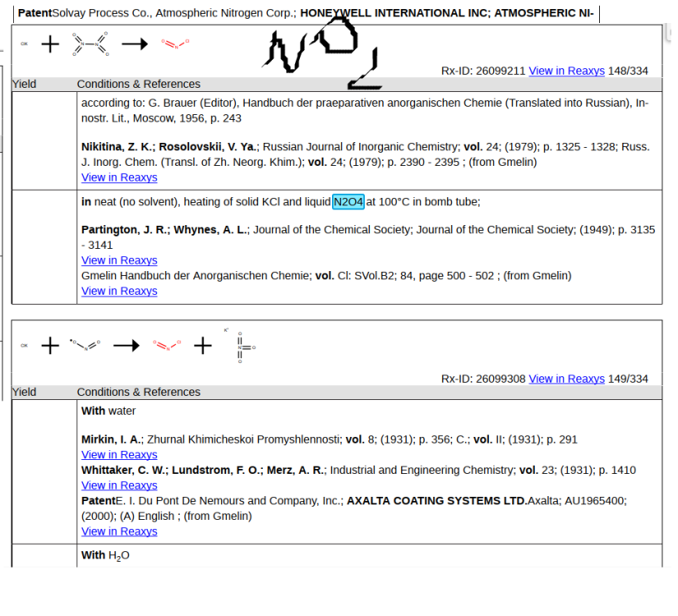The width and height of the screenshot is (678, 616).
Task: Click the red NOCl product in first reaction
Action: point(175,44)
